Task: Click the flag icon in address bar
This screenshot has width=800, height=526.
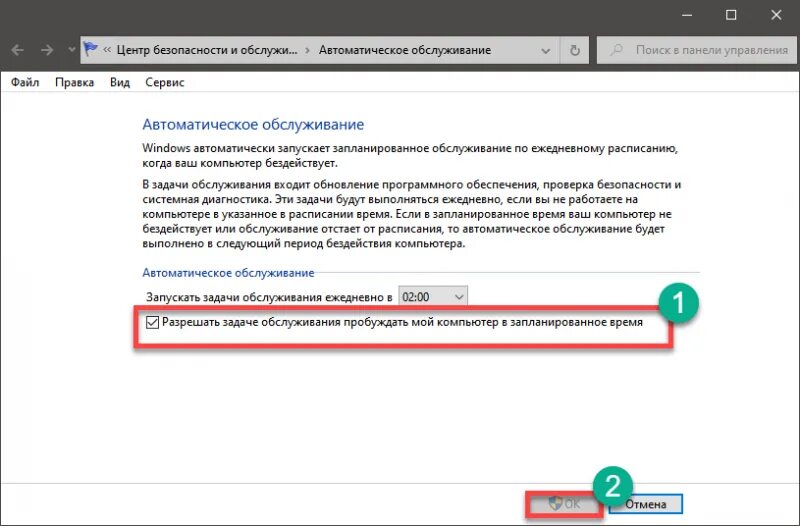Action: point(91,49)
